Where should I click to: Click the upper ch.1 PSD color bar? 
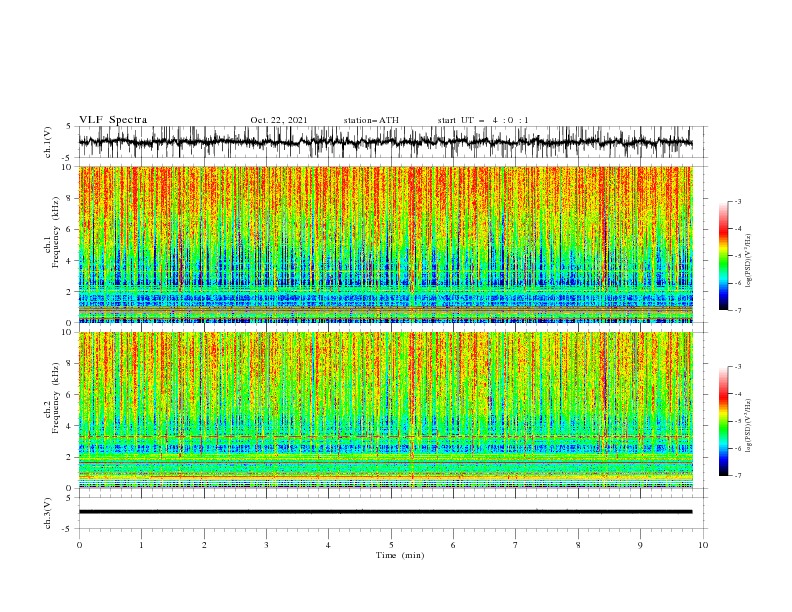pyautogui.click(x=724, y=256)
